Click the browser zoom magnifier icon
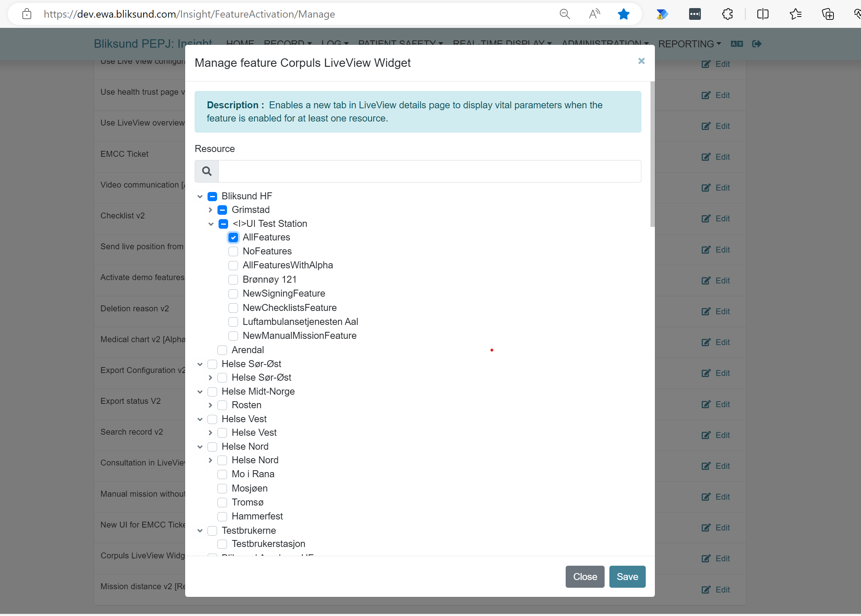The width and height of the screenshot is (861, 616). 565,14
